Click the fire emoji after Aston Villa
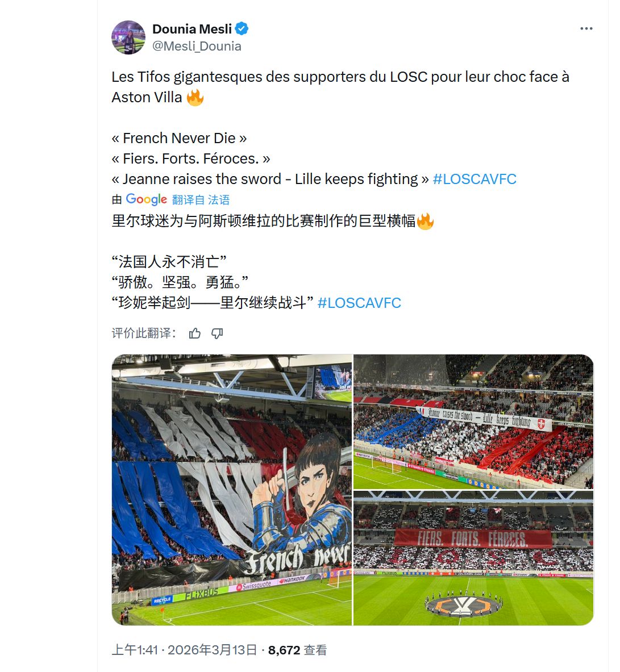 (195, 97)
